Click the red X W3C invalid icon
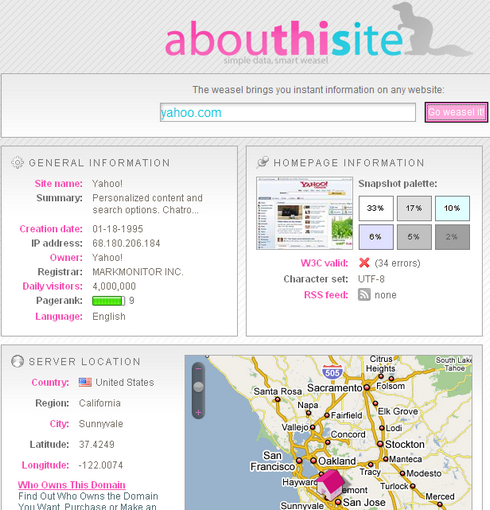 [x=364, y=263]
